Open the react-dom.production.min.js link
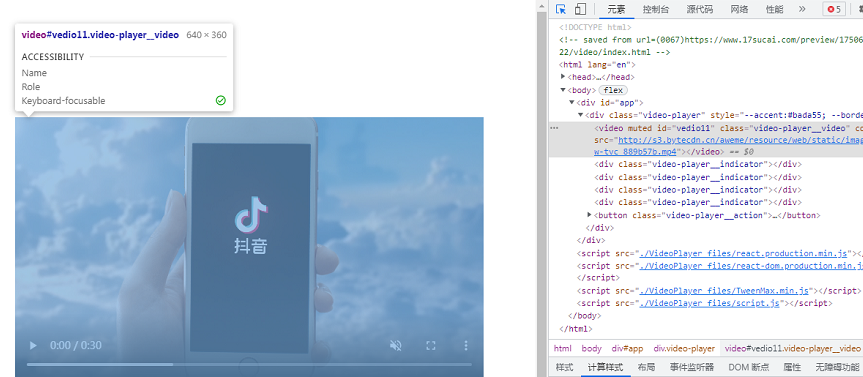The width and height of the screenshot is (863, 377). coord(750,266)
